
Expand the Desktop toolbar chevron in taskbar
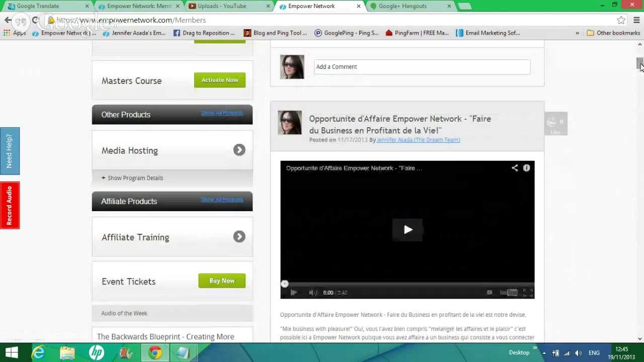tap(535, 348)
